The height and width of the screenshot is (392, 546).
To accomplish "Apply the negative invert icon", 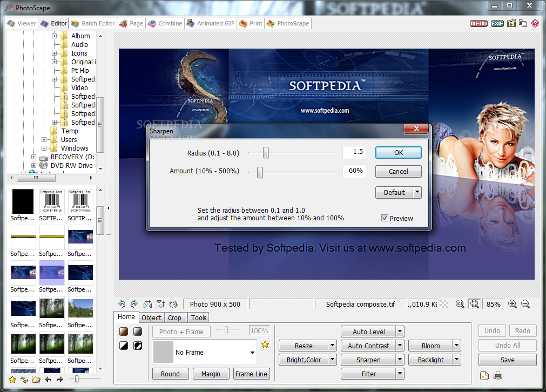I will coord(138,346).
